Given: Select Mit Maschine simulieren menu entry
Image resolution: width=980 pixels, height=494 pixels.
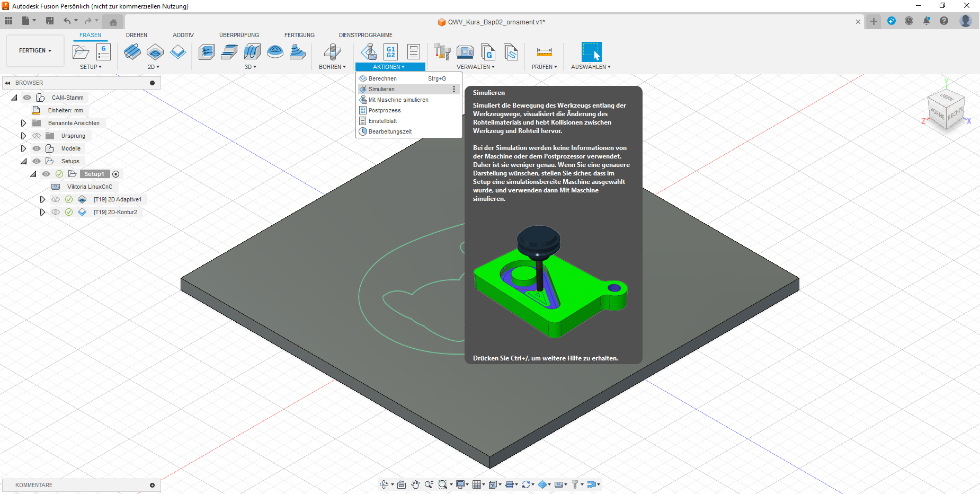Looking at the screenshot, I should coord(398,100).
